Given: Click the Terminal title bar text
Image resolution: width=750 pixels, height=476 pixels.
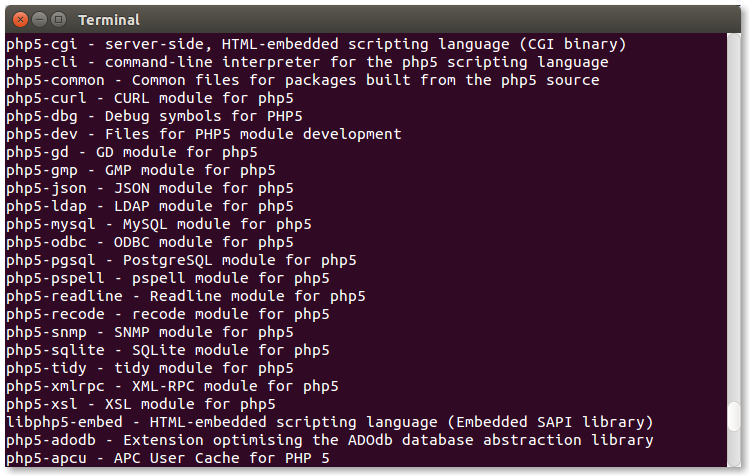Looking at the screenshot, I should [x=109, y=19].
